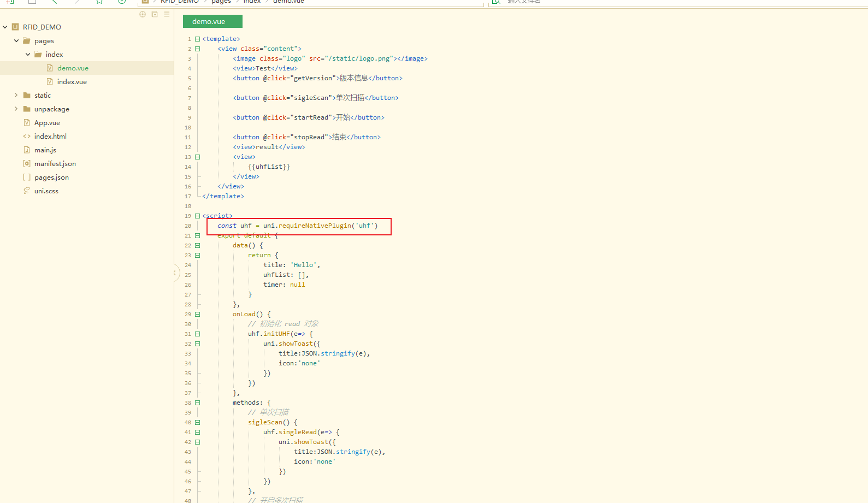Open main.js from the tree
This screenshot has width=868, height=503.
(x=45, y=150)
